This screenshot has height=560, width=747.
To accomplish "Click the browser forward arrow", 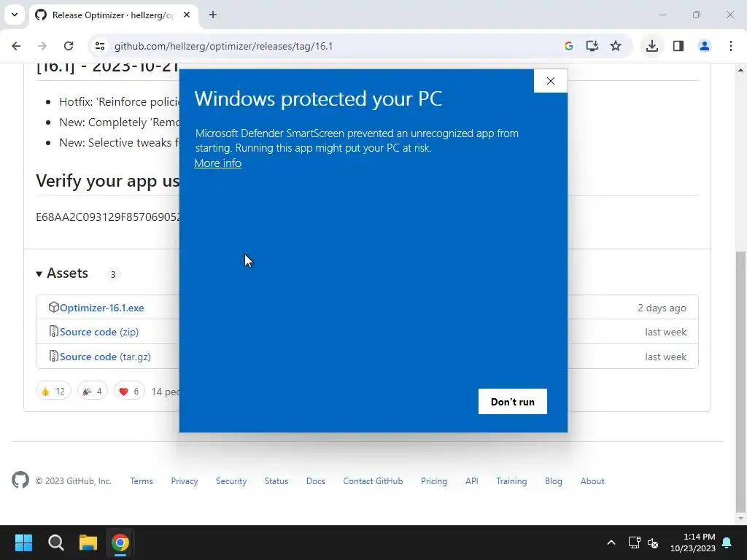I will click(x=42, y=46).
